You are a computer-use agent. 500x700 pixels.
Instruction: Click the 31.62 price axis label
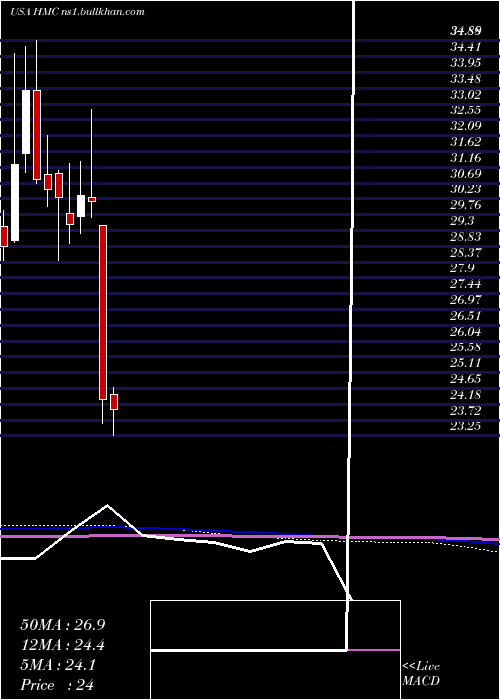tap(466, 142)
